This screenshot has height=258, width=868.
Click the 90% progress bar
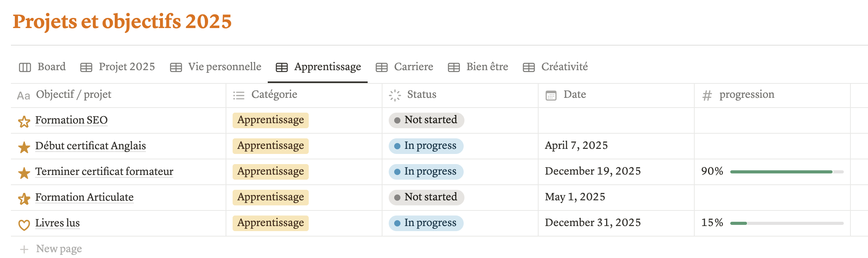[x=786, y=171]
